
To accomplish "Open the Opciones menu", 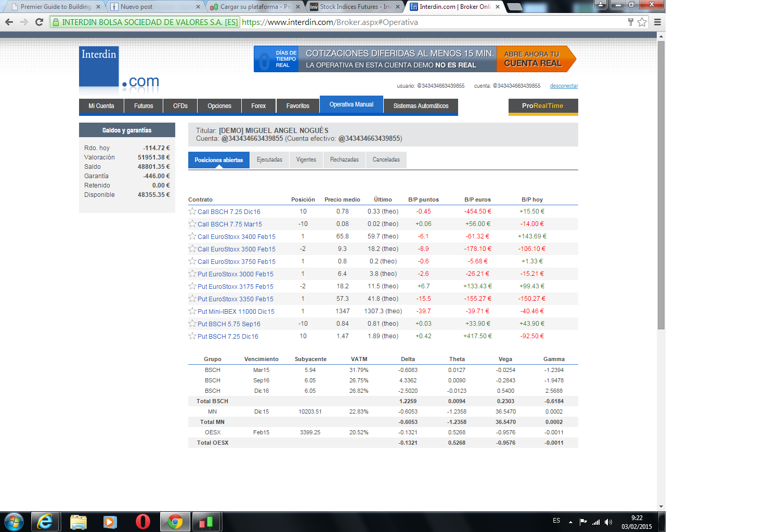I will [x=219, y=106].
